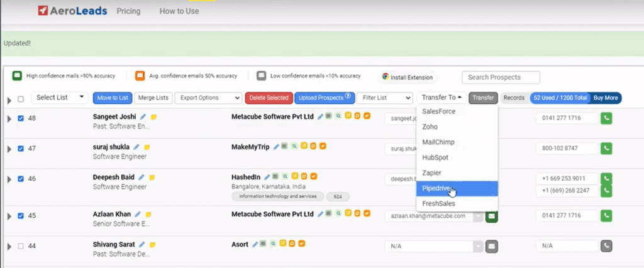Choose HubSpot from Transfer To menu
This screenshot has width=644, height=268.
[x=457, y=157]
